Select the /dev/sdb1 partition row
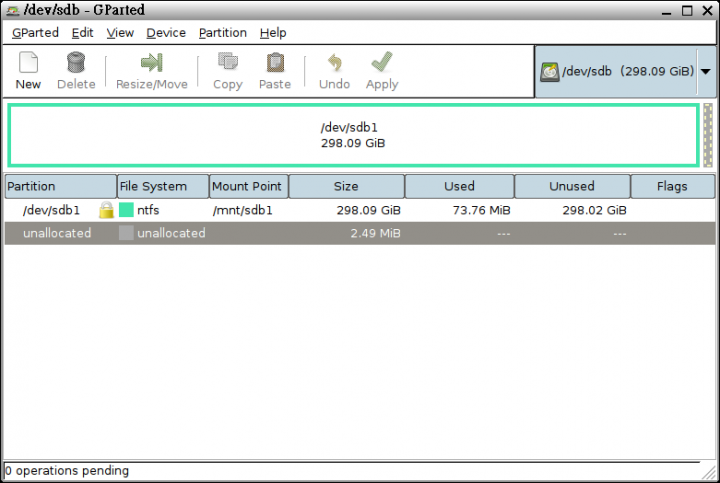720x483 pixels. pyautogui.click(x=360, y=210)
